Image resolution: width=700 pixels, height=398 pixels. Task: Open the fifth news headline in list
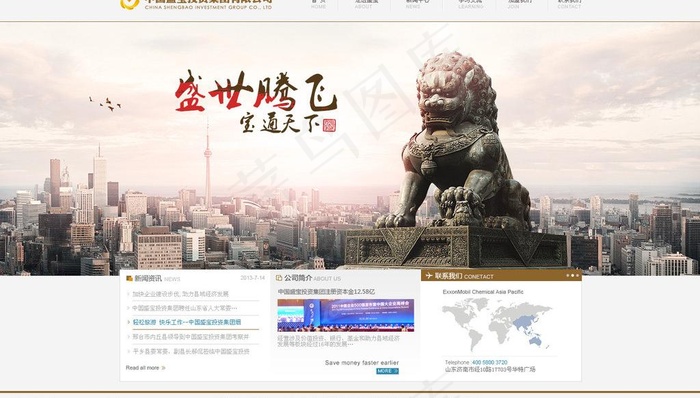click(191, 352)
